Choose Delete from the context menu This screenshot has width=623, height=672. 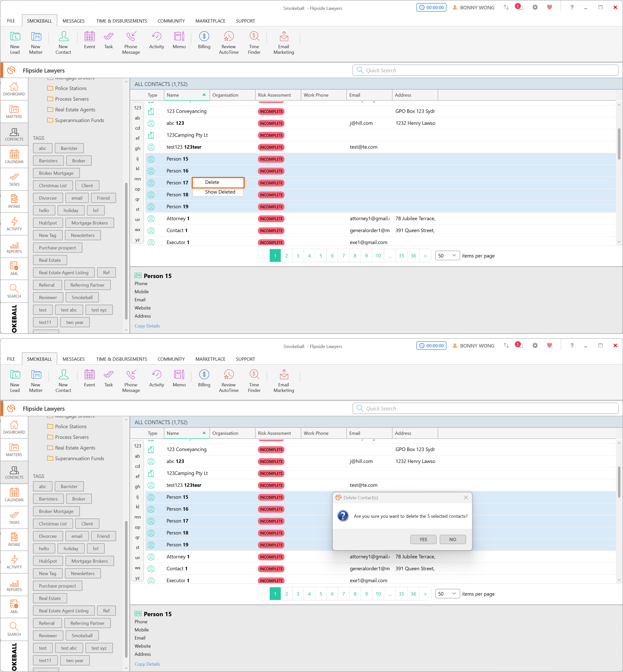218,182
